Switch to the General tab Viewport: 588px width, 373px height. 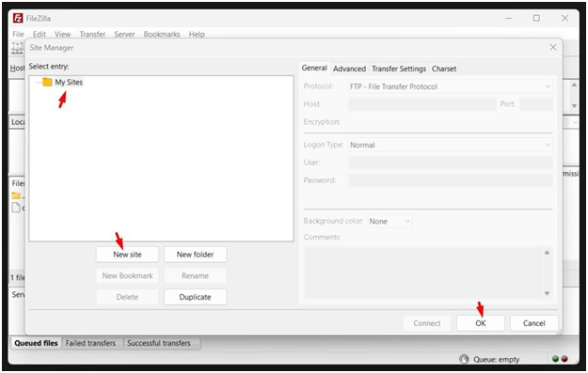(x=314, y=69)
